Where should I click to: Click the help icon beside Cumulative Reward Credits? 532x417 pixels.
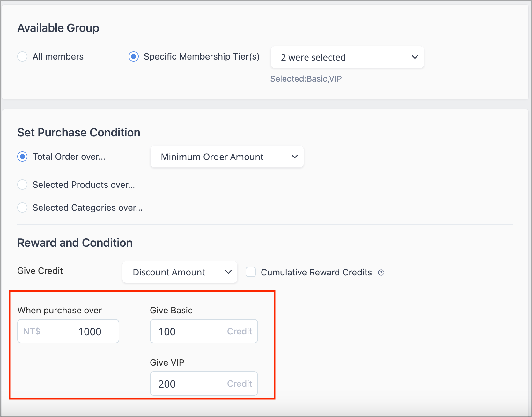point(381,273)
